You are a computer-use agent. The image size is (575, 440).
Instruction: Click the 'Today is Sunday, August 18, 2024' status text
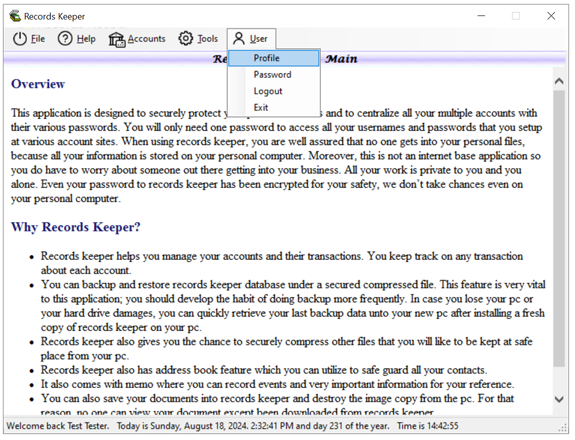point(183,426)
